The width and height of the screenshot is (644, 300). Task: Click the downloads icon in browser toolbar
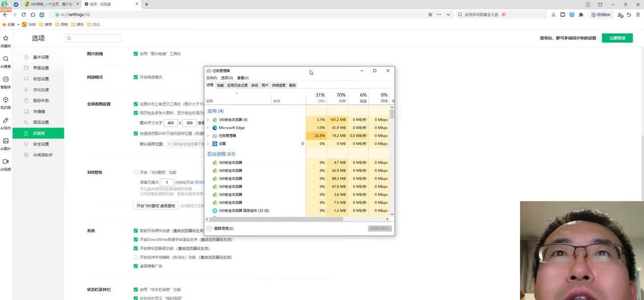pyautogui.click(x=619, y=15)
